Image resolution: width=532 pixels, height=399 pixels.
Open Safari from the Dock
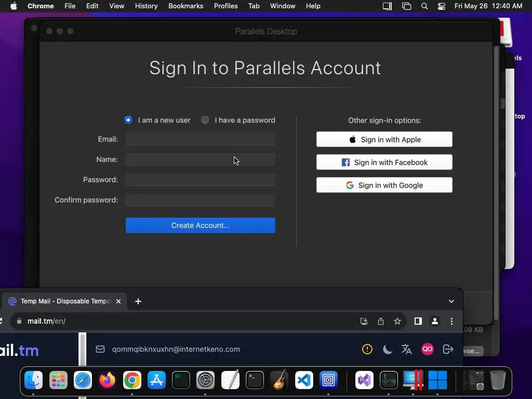click(x=83, y=380)
